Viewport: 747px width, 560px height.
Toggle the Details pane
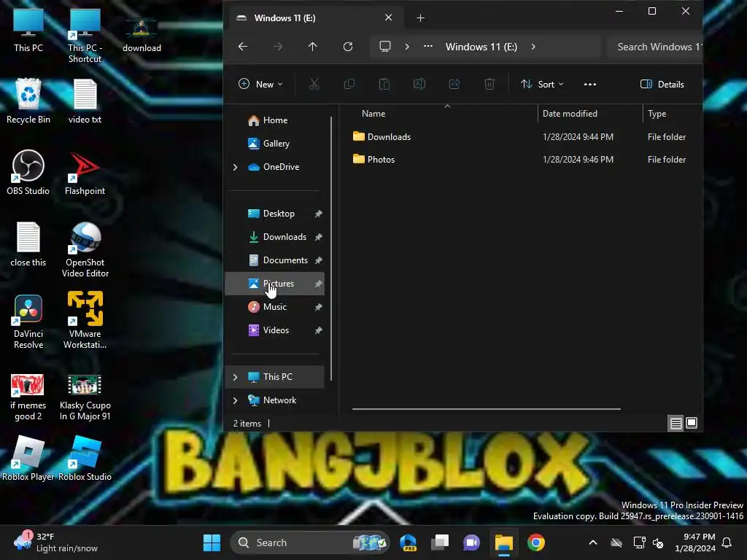pyautogui.click(x=662, y=85)
